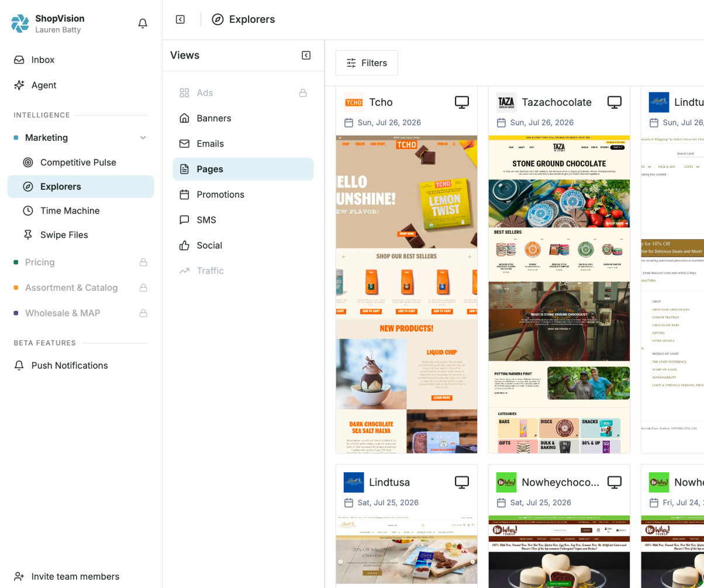Click Tcho brand logo
The height and width of the screenshot is (588, 704).
354,102
